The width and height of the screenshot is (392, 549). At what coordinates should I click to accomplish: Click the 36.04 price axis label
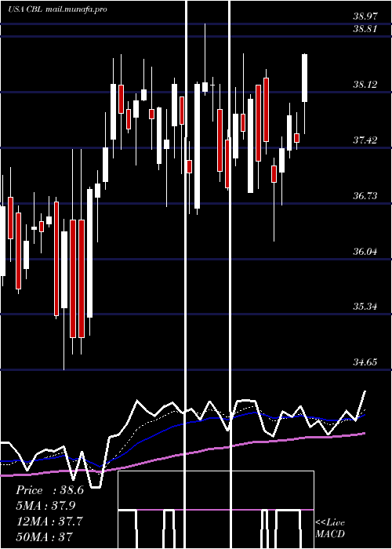coord(365,252)
